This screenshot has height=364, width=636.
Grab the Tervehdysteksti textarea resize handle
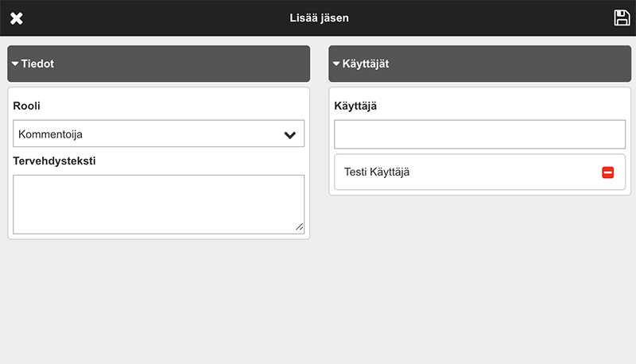[x=299, y=227]
